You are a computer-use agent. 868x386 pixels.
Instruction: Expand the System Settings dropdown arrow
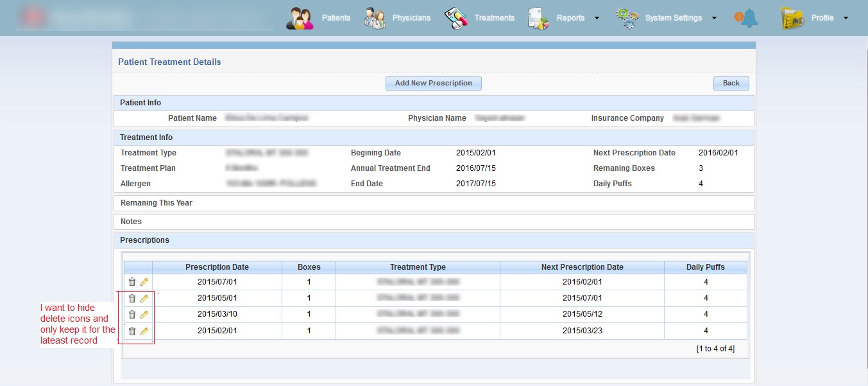tap(714, 18)
